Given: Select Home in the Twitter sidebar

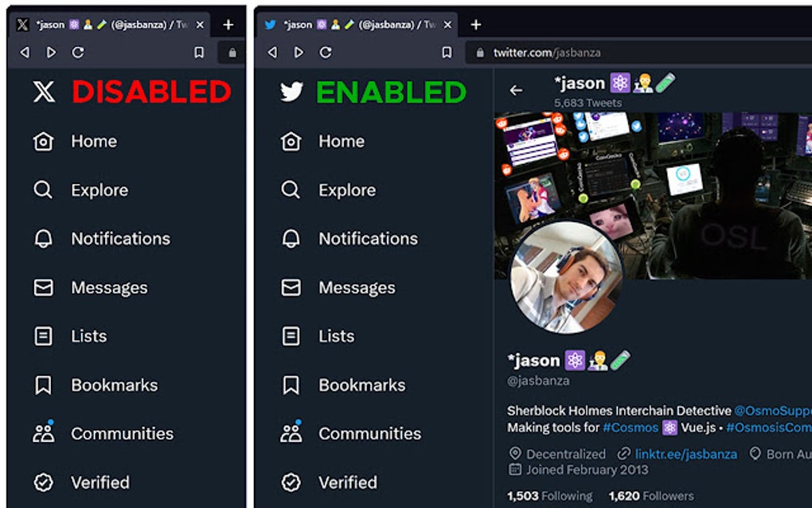Looking at the screenshot, I should (x=342, y=141).
